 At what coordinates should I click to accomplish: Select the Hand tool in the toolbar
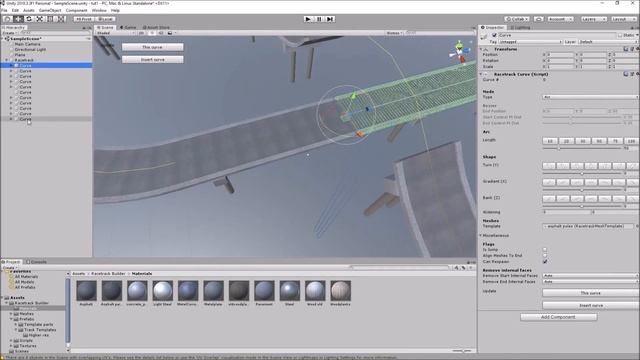tap(8, 19)
